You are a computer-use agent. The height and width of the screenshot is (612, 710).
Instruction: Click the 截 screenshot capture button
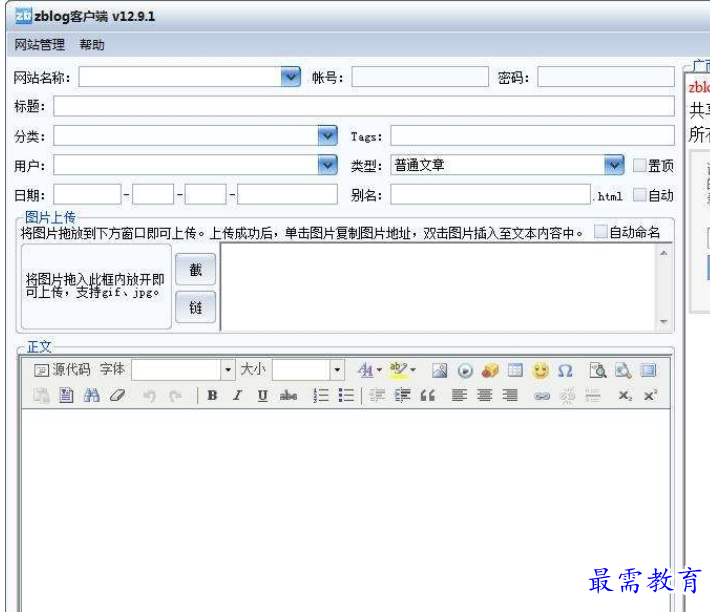pos(195,269)
